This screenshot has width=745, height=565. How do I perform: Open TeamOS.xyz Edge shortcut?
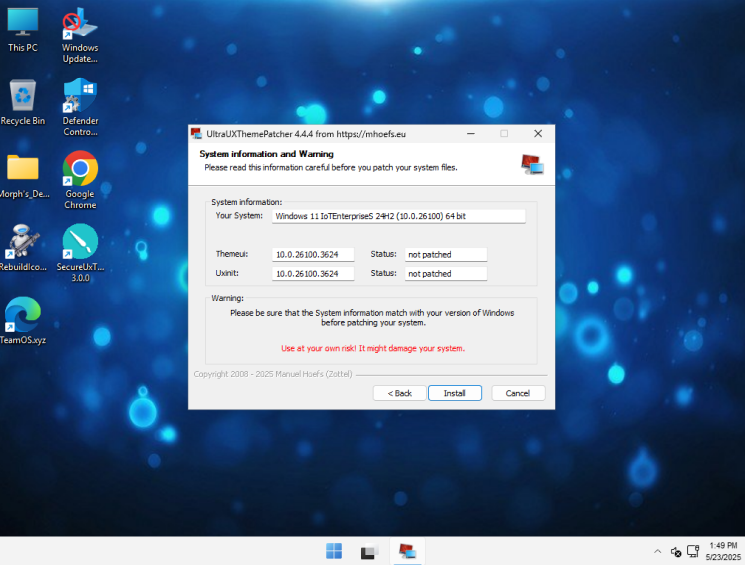[22, 321]
